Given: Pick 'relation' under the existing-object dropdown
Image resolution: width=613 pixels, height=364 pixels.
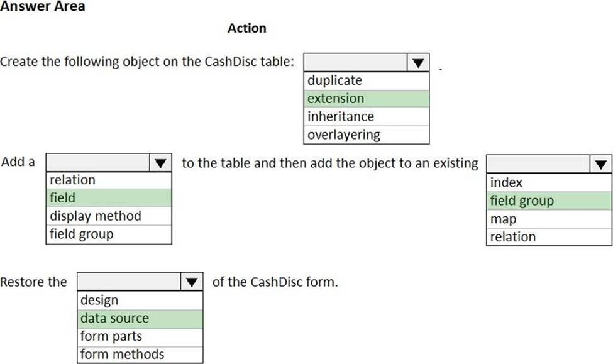Looking at the screenshot, I should [549, 237].
